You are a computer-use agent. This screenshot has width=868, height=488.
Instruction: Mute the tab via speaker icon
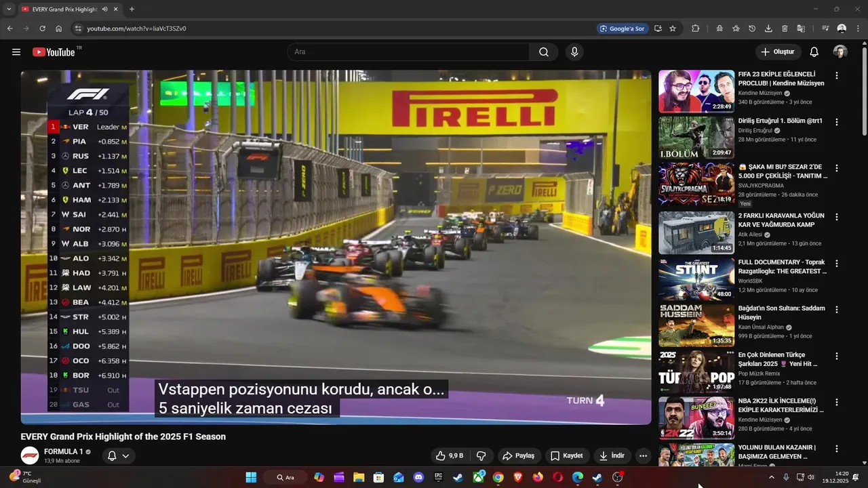click(x=104, y=9)
